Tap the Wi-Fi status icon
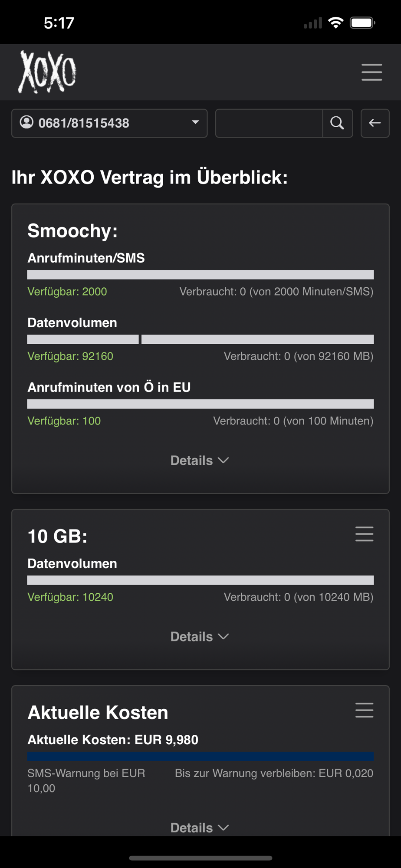401x868 pixels. click(x=335, y=23)
